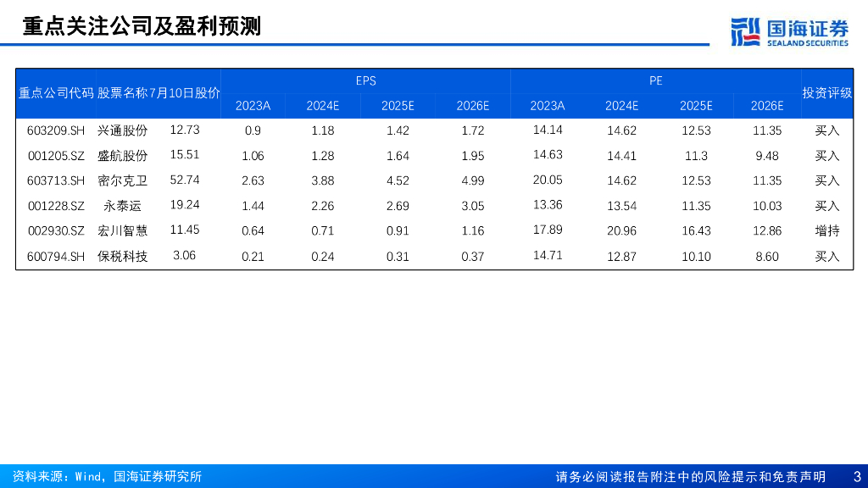
Task: Click the Sealand Securities logo
Action: tap(789, 32)
